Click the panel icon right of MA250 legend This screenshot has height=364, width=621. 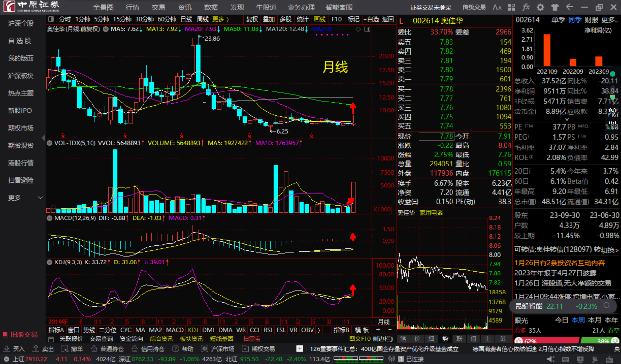point(367,29)
